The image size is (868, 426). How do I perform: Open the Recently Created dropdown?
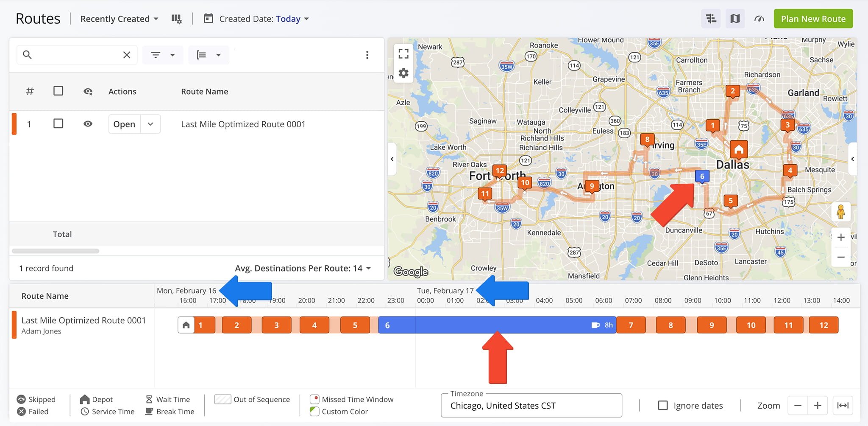pyautogui.click(x=119, y=19)
